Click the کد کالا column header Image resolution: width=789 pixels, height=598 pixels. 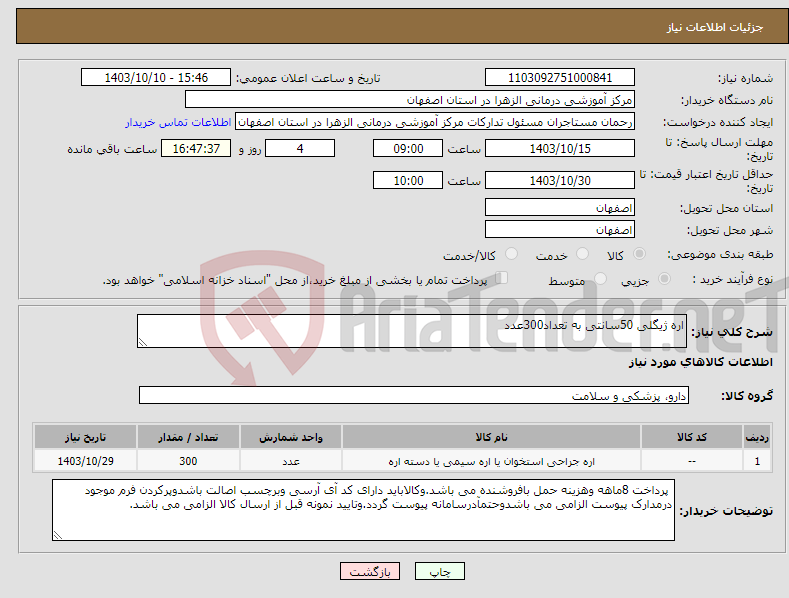click(x=692, y=437)
